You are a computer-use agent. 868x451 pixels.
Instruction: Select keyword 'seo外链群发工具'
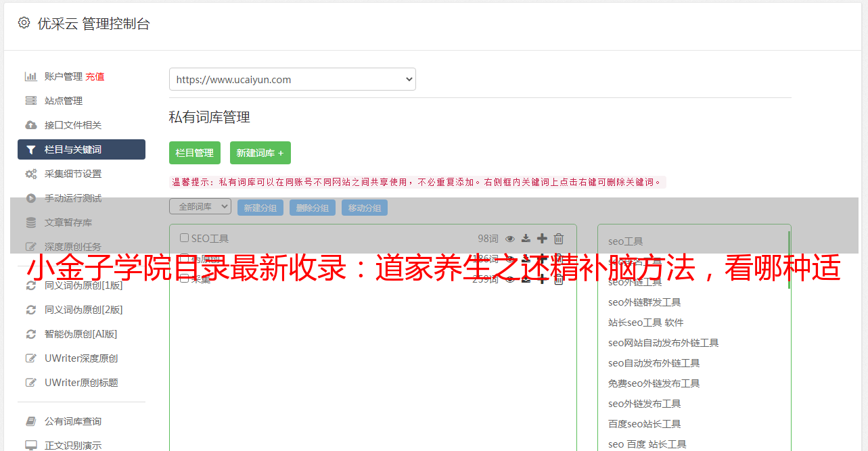(x=645, y=302)
